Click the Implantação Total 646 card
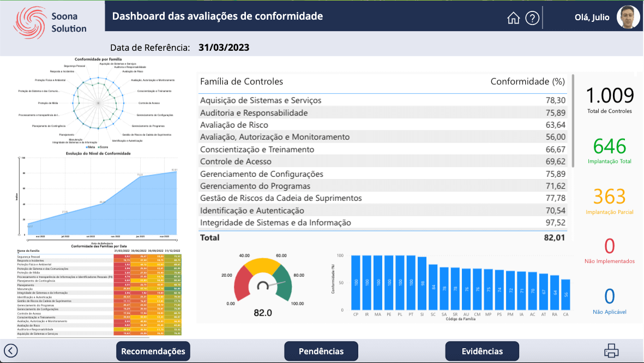 point(610,151)
